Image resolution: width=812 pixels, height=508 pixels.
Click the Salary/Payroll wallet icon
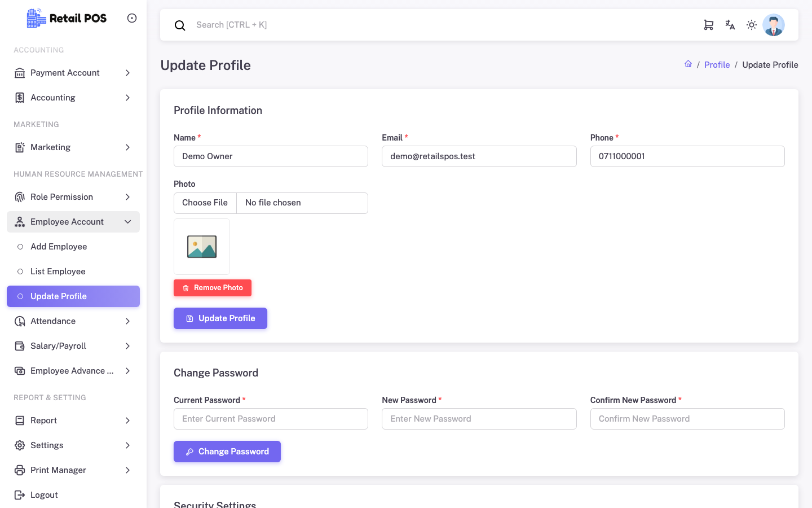pyautogui.click(x=20, y=346)
